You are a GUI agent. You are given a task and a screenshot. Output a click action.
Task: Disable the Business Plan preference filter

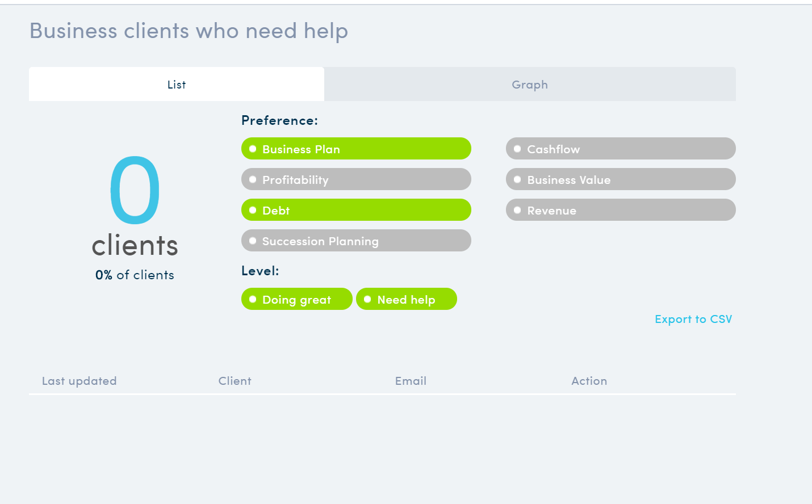(x=356, y=149)
